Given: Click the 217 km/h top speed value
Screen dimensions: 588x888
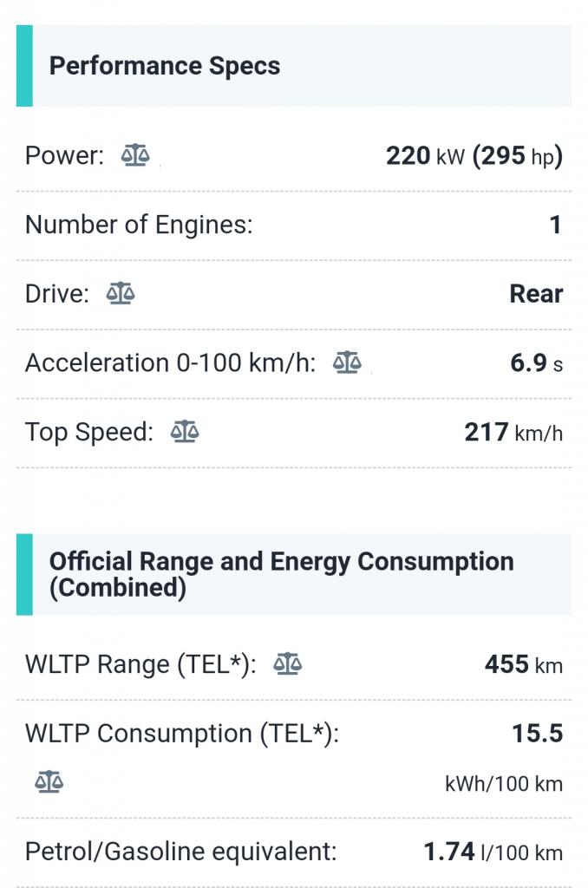Looking at the screenshot, I should click(513, 432).
